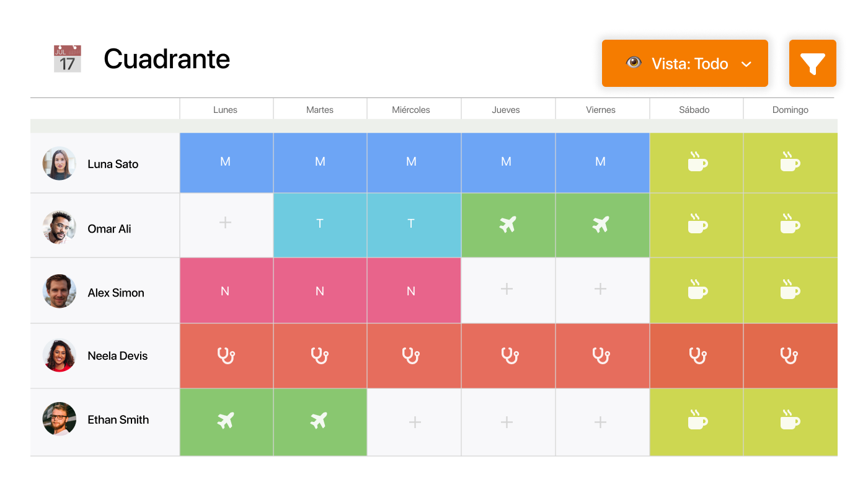Screen dimensions: 868x479
Task: Add a shift for Omar Ali on Monday
Action: click(226, 222)
